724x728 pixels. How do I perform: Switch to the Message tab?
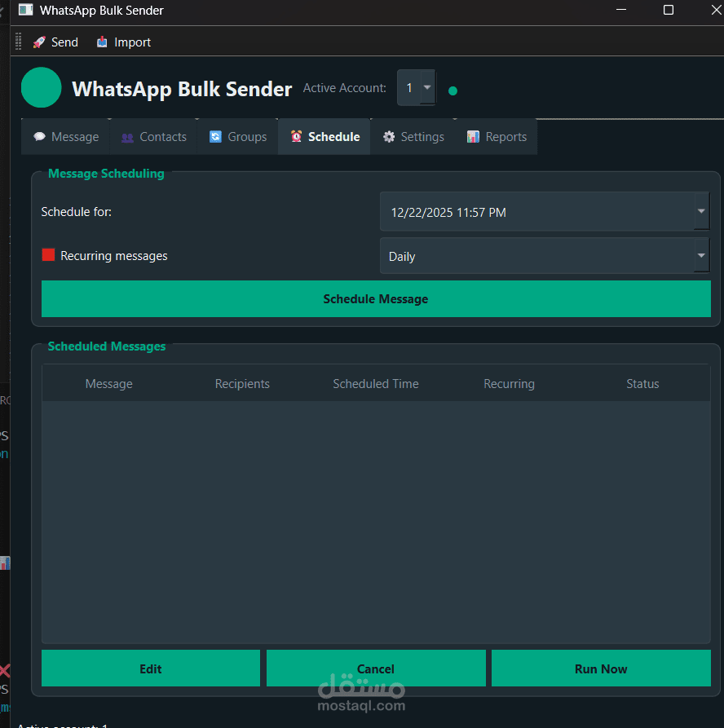point(65,137)
